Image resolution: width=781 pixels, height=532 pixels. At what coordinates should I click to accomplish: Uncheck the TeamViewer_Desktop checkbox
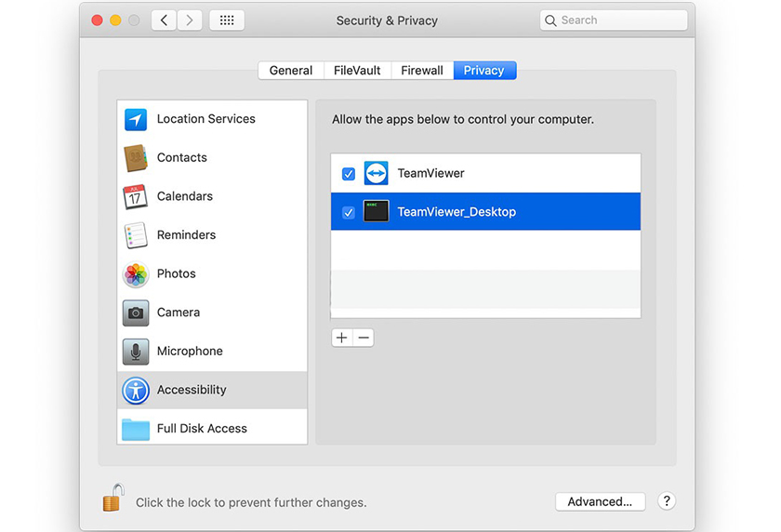348,213
